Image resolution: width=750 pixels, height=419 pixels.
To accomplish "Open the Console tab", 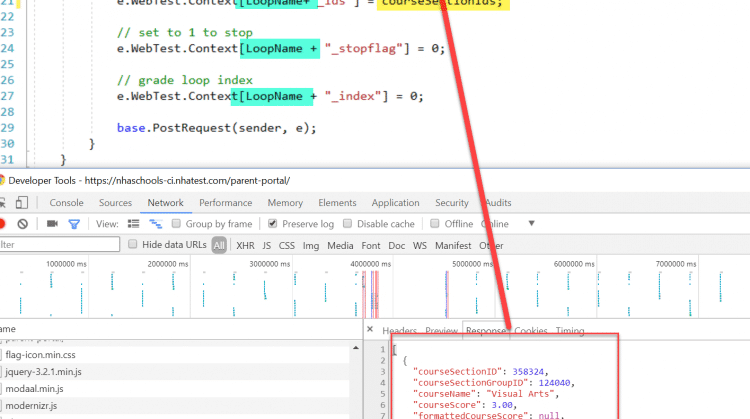I will (66, 203).
